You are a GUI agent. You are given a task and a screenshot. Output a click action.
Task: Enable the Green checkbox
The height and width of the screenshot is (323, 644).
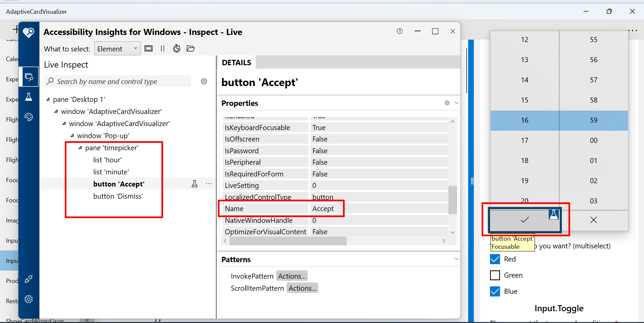coord(495,275)
